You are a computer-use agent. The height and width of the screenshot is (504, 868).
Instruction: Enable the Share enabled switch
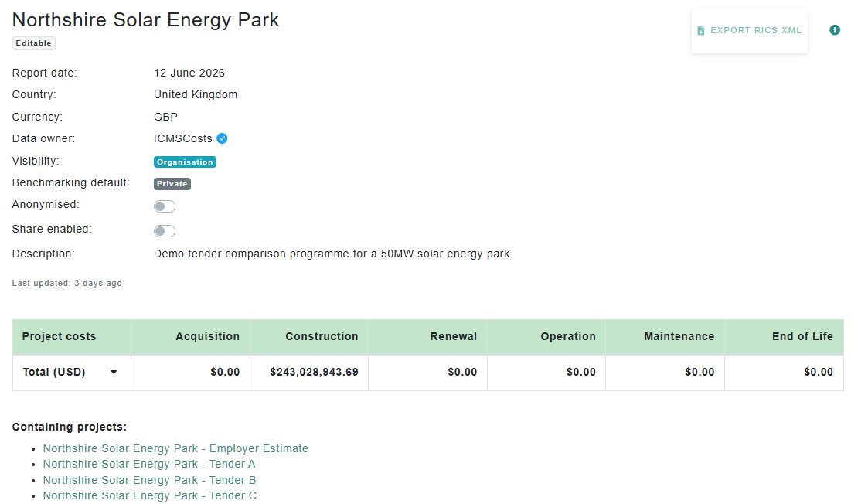tap(165, 231)
